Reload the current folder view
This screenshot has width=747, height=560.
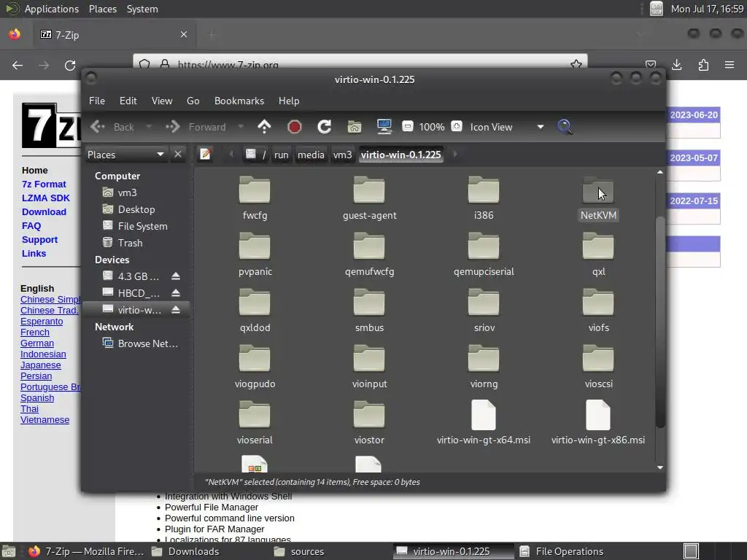point(325,127)
